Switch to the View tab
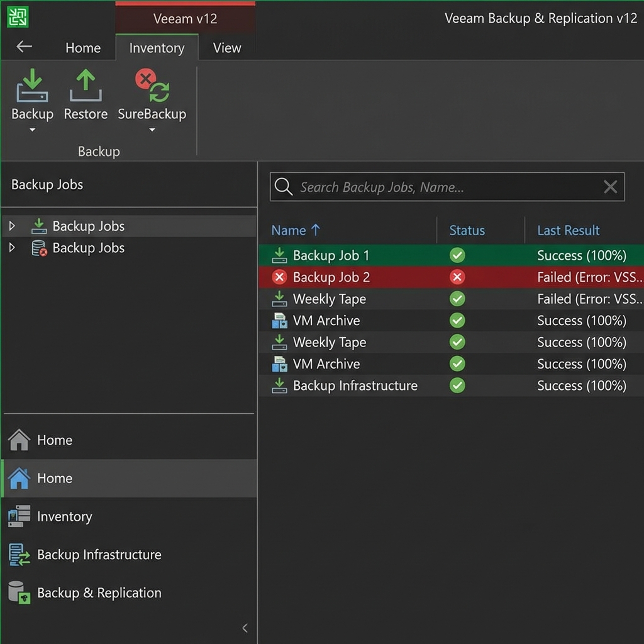 coord(226,47)
